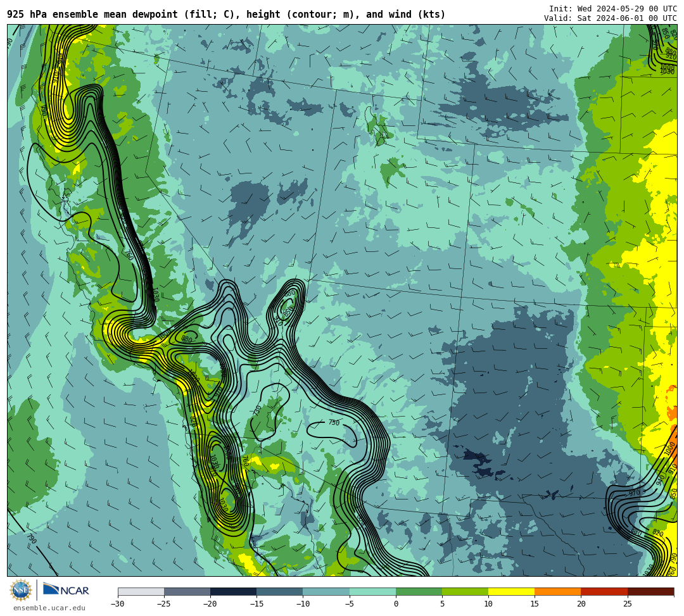
Task: Click the 20 to 25 red colorbar swatch
Action: pyautogui.click(x=604, y=591)
